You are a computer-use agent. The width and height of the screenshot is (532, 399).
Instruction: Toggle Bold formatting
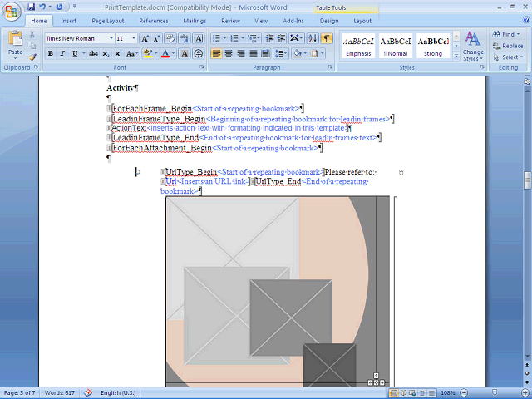(x=51, y=53)
